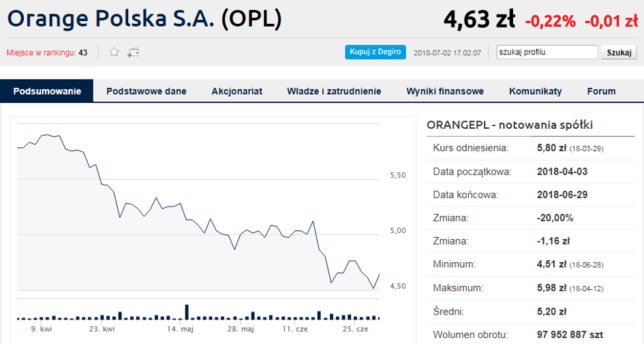Click the current price 4,63 zł
Screen dimensions: 644x344
(x=479, y=20)
